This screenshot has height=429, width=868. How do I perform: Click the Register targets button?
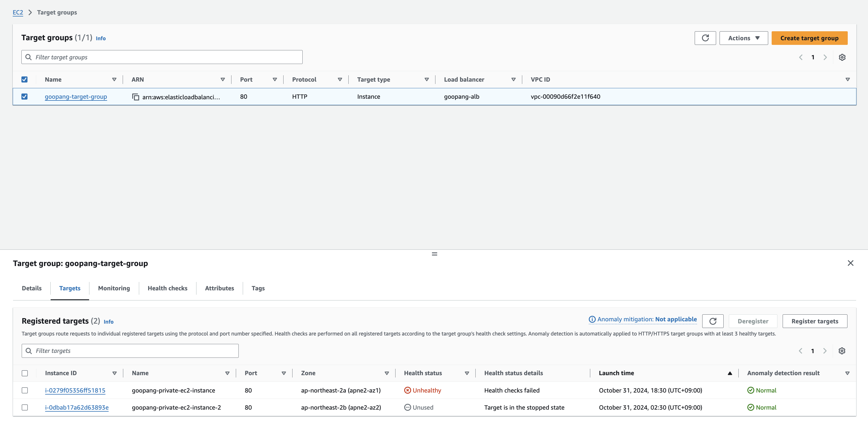(x=815, y=321)
